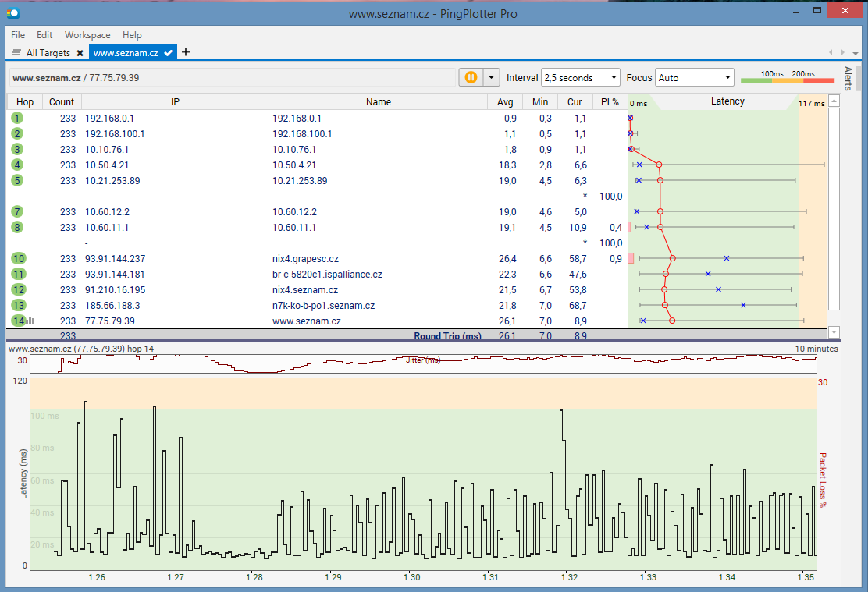
Task: Open dropdown arrow next to pause button
Action: click(491, 77)
